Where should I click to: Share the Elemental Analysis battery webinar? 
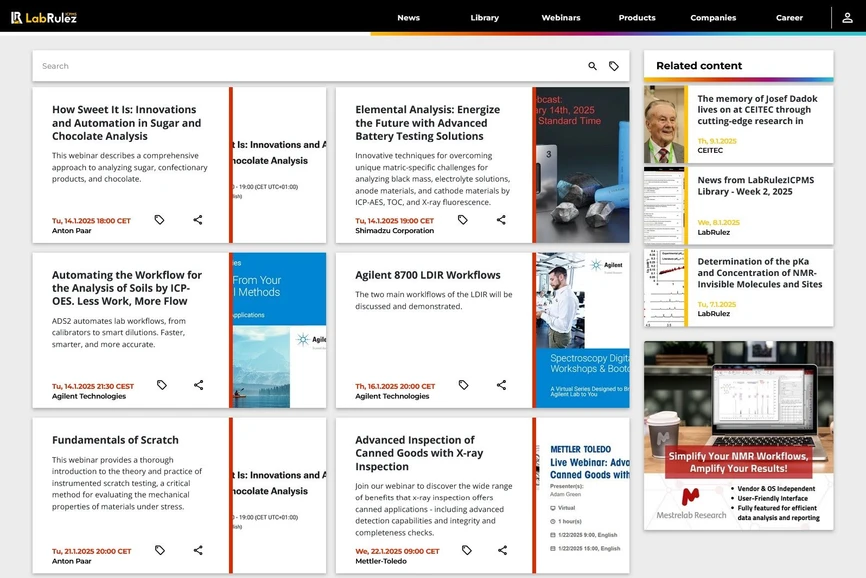coord(501,220)
